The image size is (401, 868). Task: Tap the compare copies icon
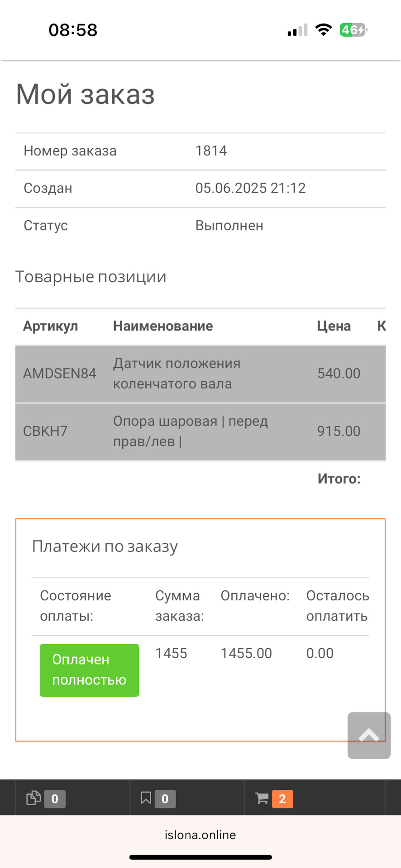point(33,798)
